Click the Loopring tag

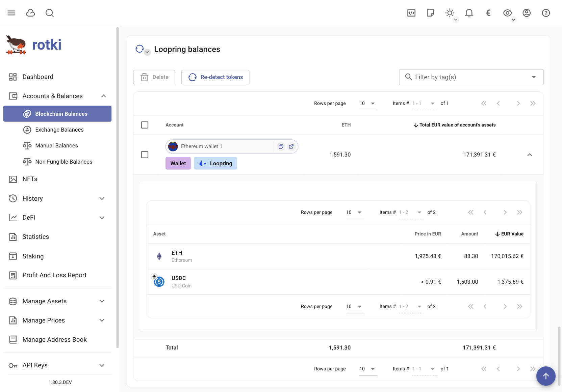pyautogui.click(x=215, y=163)
